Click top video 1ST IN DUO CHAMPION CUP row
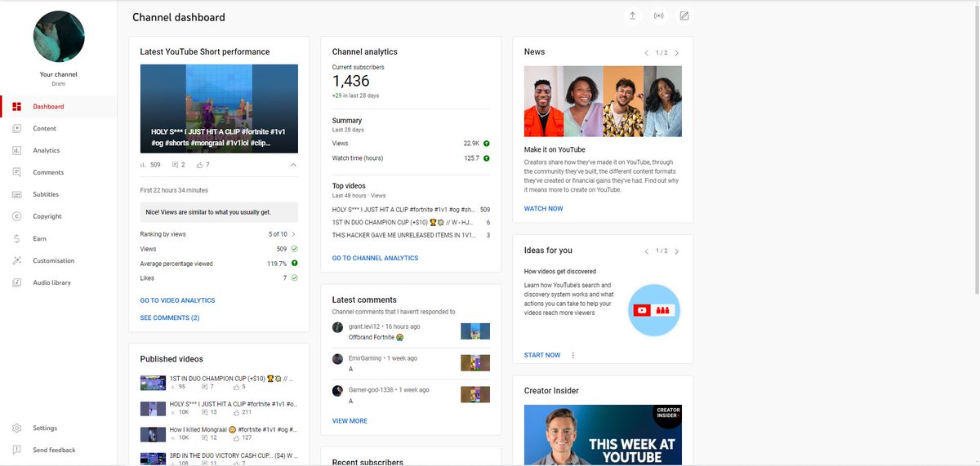This screenshot has height=466, width=980. [x=411, y=222]
